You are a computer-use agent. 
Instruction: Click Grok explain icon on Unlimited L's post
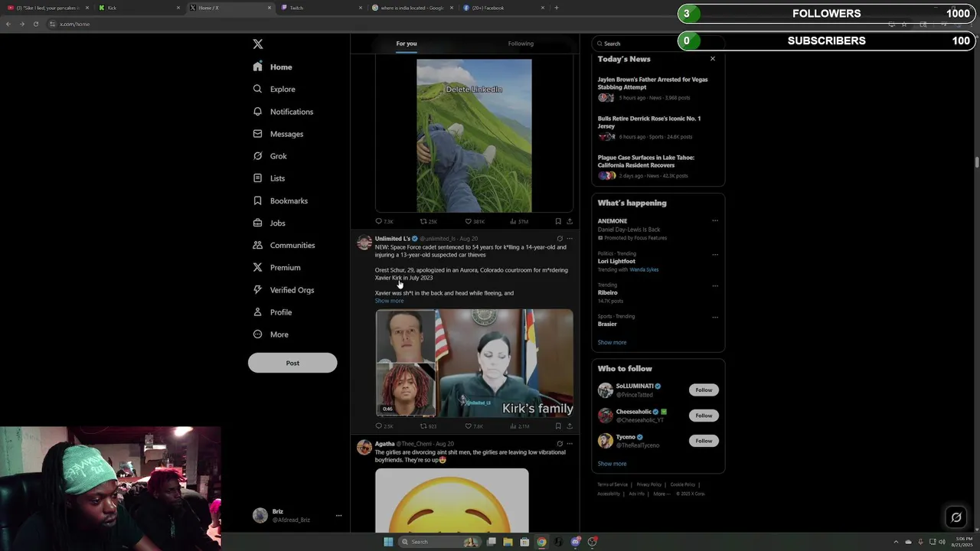pos(560,239)
